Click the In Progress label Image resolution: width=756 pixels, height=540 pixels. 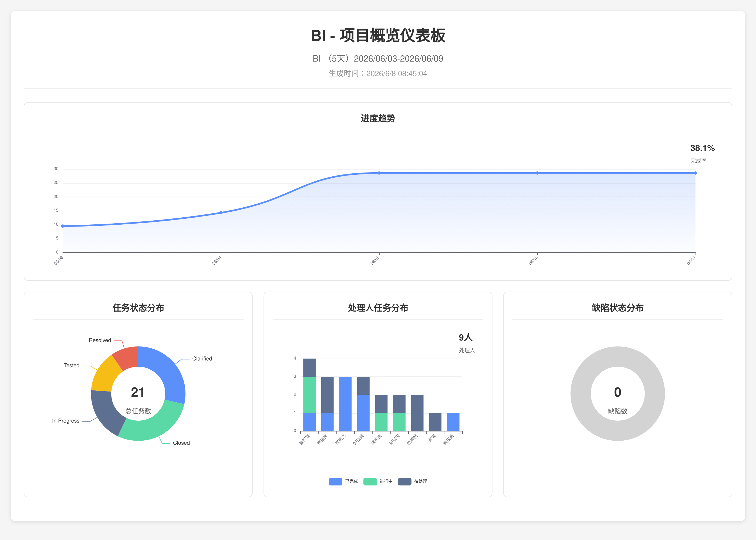(x=66, y=421)
